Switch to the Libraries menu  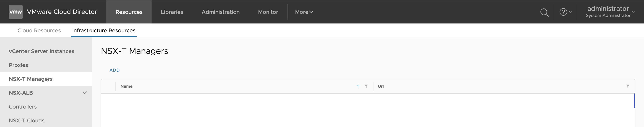click(x=172, y=12)
